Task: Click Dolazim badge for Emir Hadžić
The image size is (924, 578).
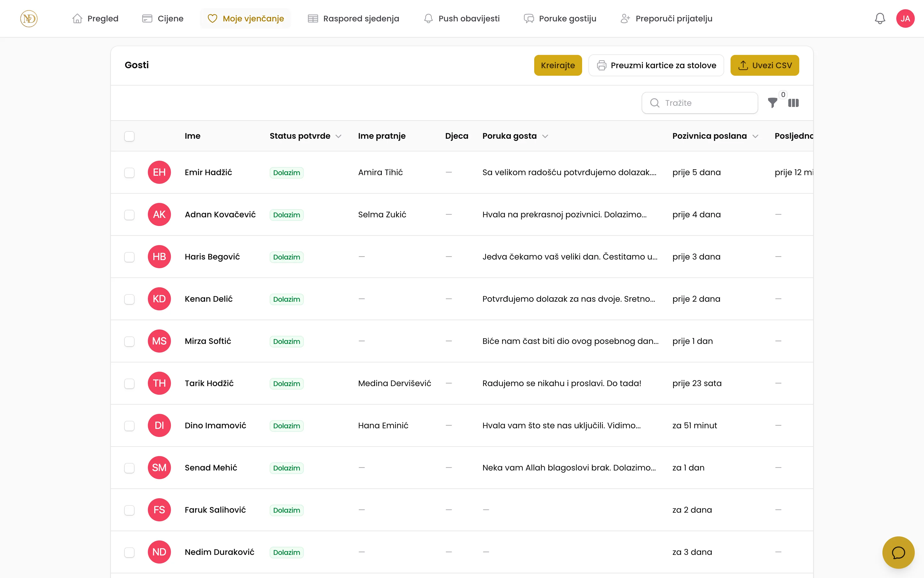Action: click(286, 173)
